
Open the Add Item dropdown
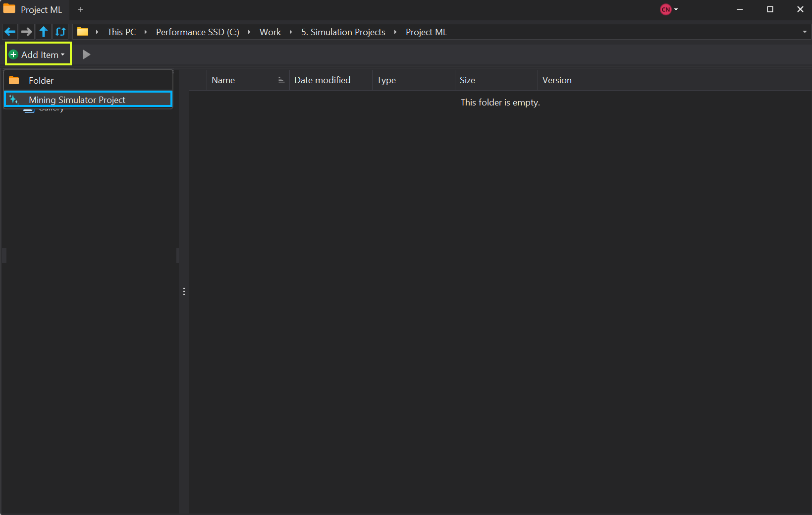pos(38,54)
